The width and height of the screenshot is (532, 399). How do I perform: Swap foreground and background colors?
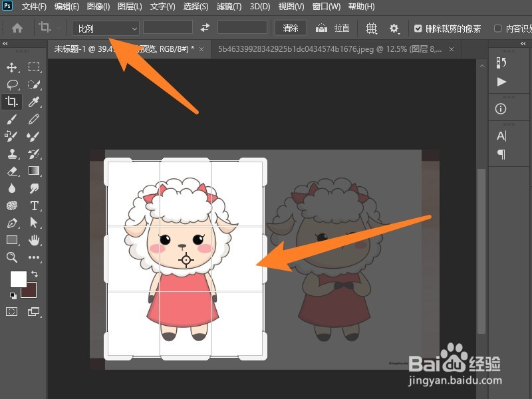pyautogui.click(x=35, y=273)
